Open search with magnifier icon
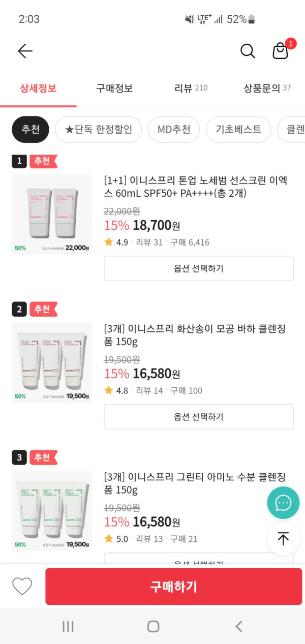305x644 pixels. (x=248, y=51)
